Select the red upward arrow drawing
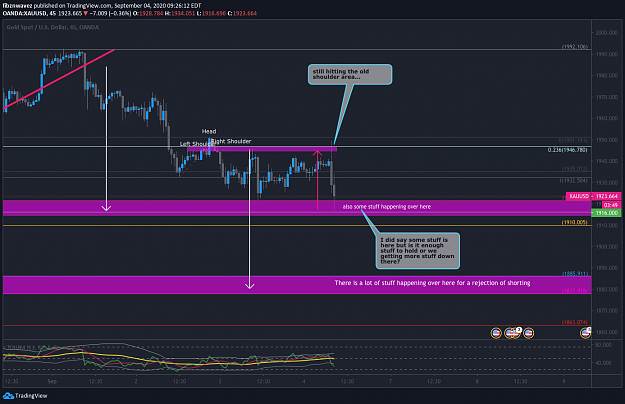The height and width of the screenshot is (404, 625). pos(317,180)
